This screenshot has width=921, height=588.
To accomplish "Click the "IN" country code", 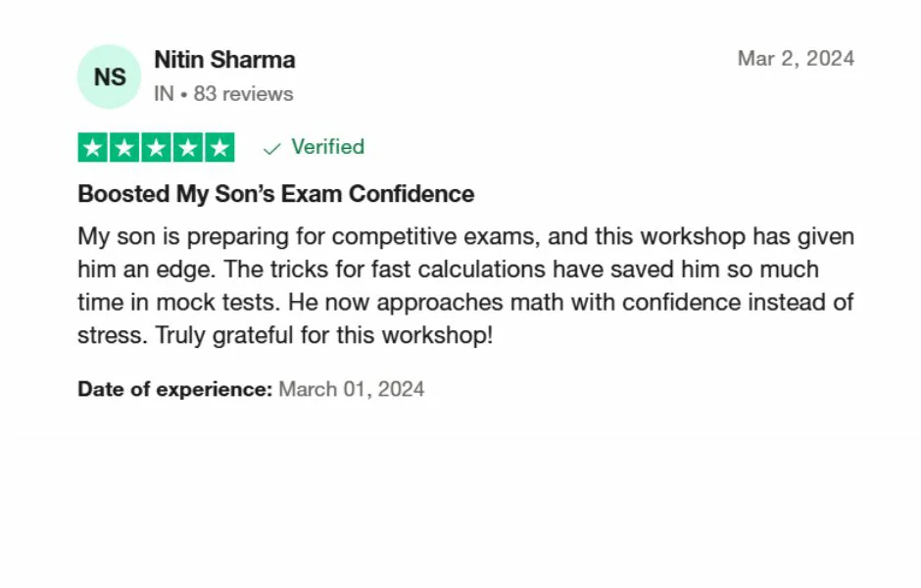I will click(164, 94).
